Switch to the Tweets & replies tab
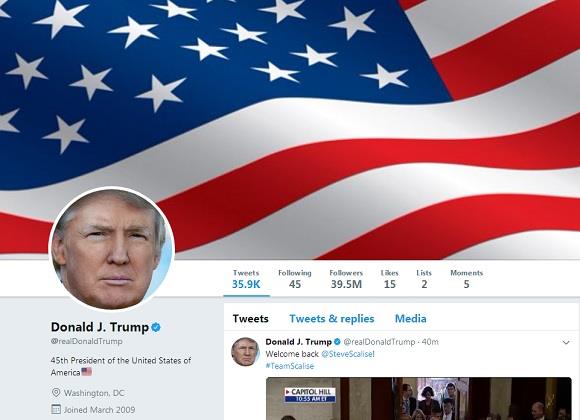The width and height of the screenshot is (580, 420). [332, 319]
